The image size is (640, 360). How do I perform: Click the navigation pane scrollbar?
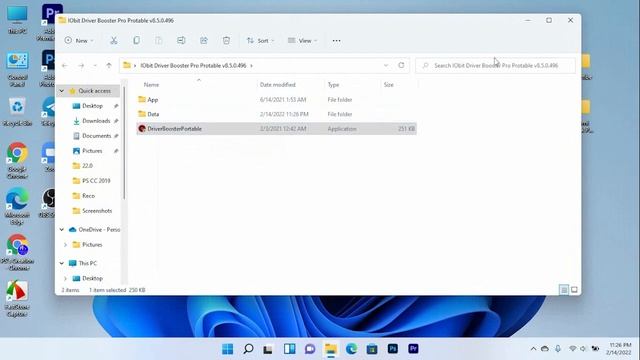click(124, 143)
